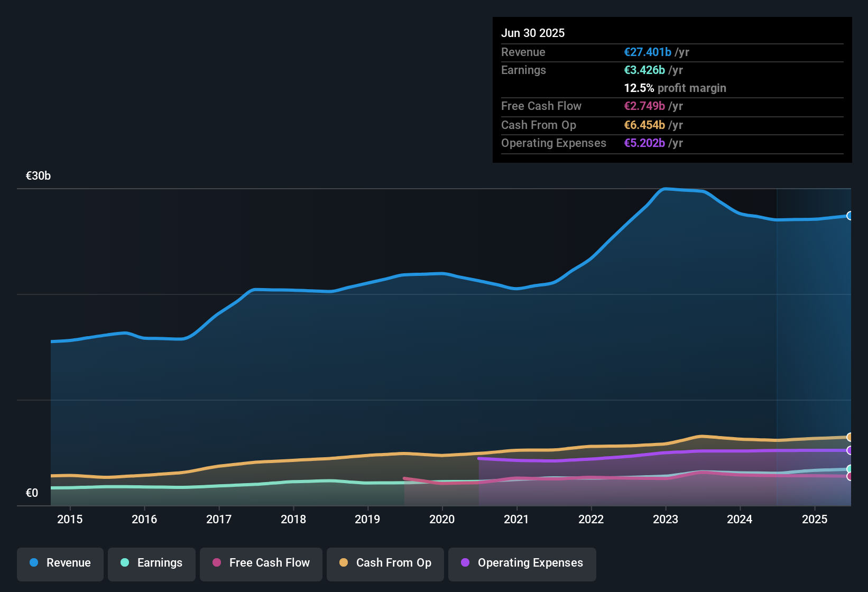Click the Cash From Op endpoint circle marker
The height and width of the screenshot is (592, 868).
coord(850,437)
